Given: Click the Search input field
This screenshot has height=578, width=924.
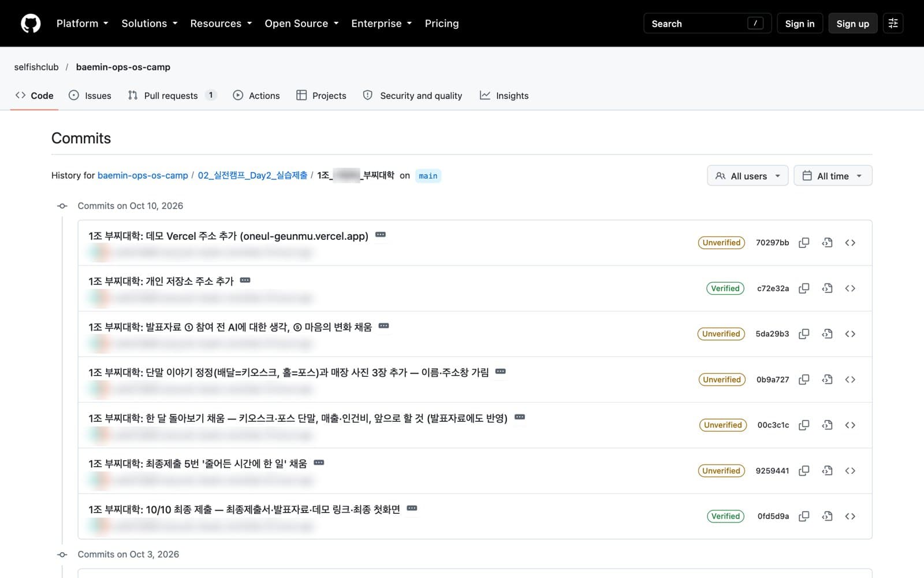Looking at the screenshot, I should click(707, 24).
